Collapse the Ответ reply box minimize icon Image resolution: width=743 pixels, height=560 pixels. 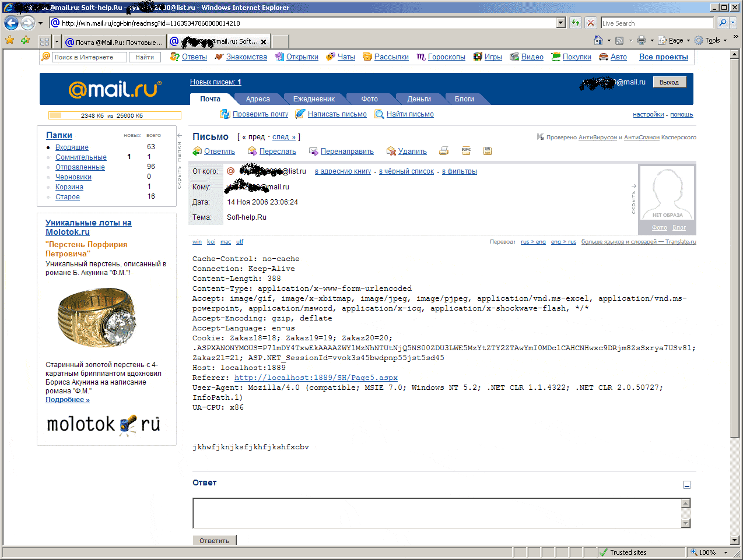pos(687,485)
